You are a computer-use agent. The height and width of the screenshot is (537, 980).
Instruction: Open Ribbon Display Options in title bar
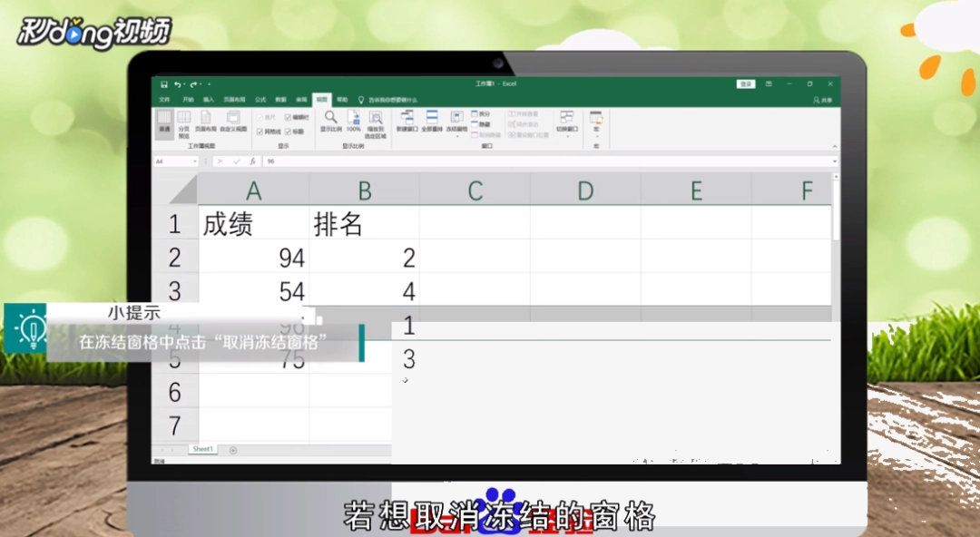769,83
